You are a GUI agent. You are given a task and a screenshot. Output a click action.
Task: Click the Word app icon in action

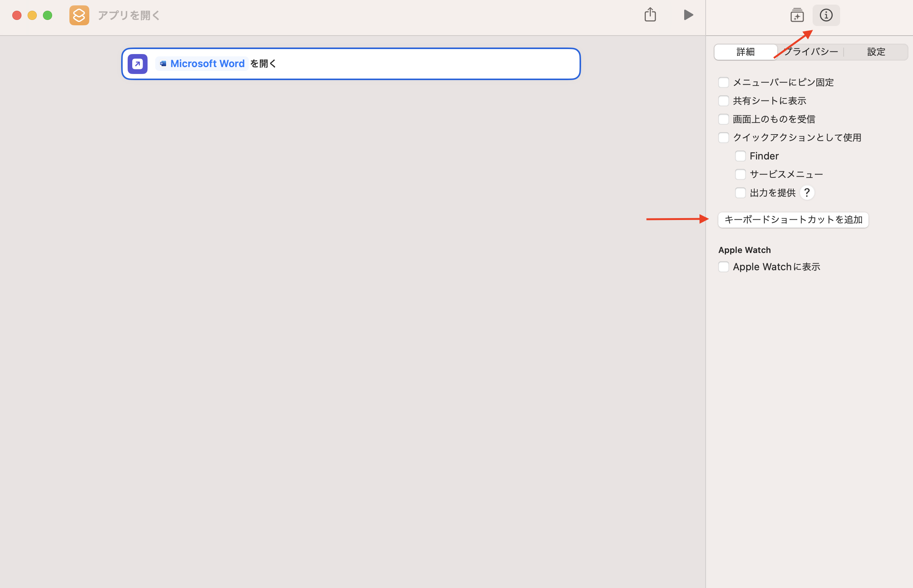tap(163, 64)
